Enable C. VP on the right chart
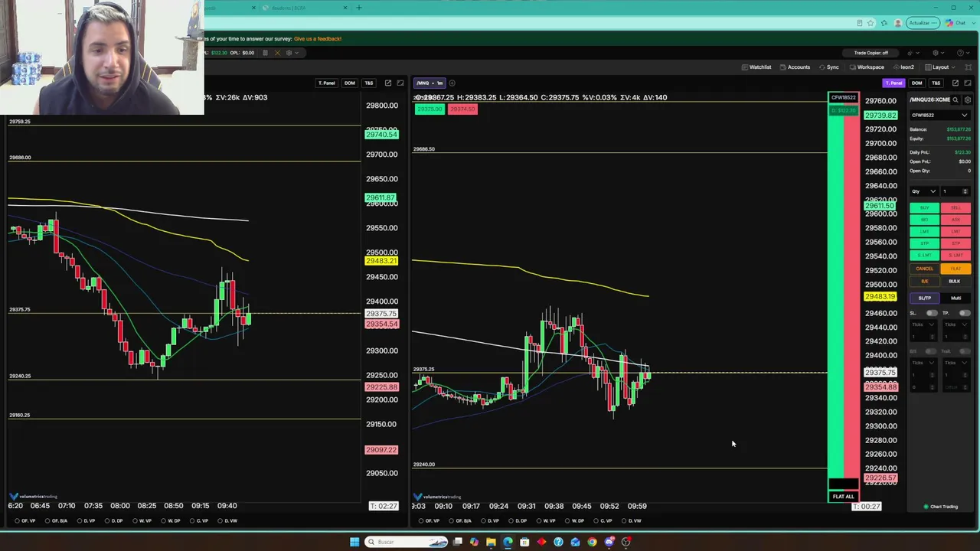980x551 pixels. pos(603,520)
